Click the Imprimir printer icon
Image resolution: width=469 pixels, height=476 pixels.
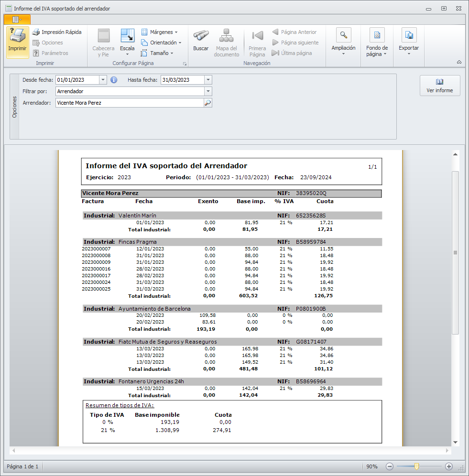pyautogui.click(x=18, y=37)
